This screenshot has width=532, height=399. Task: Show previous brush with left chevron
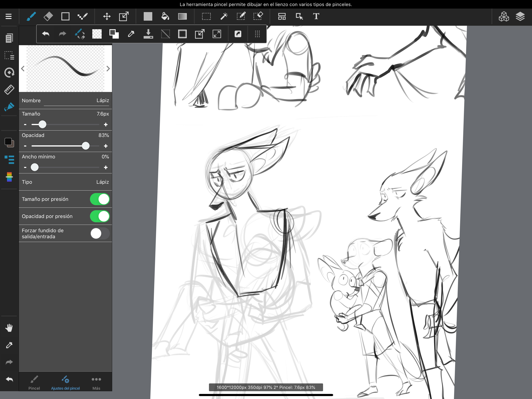pos(23,69)
